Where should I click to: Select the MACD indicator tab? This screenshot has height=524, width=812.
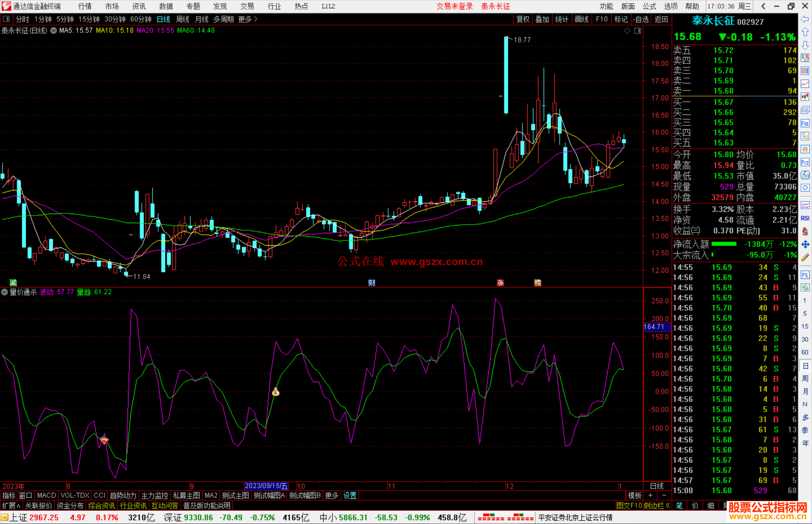pyautogui.click(x=46, y=495)
